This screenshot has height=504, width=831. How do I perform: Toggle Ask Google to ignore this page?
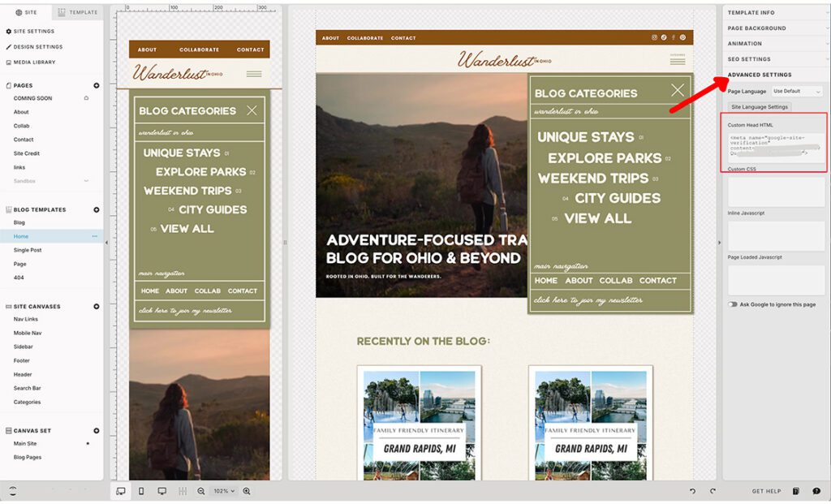point(733,304)
